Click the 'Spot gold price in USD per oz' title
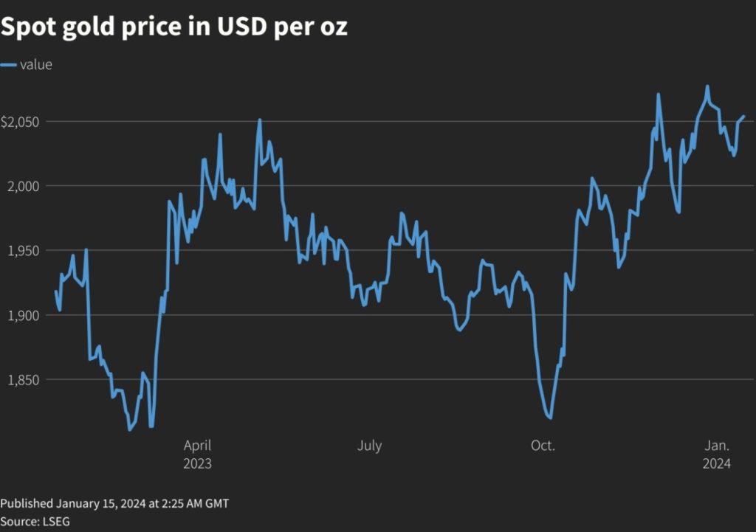 [x=174, y=27]
